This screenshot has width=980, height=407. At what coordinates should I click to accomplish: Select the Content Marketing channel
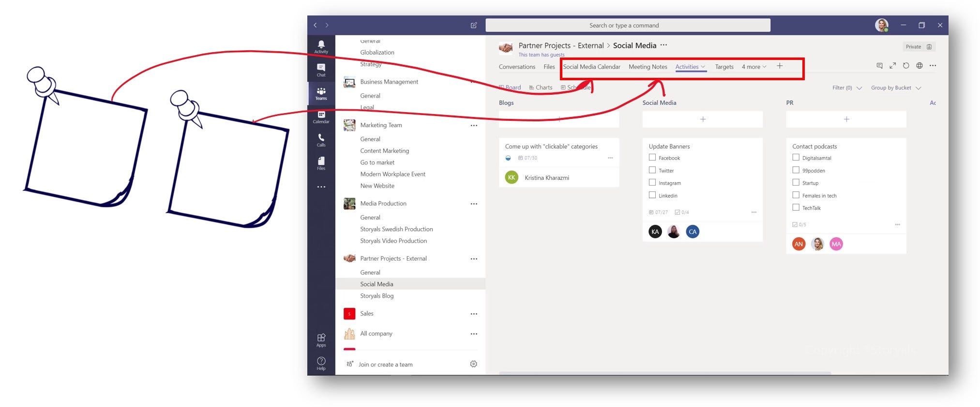pyautogui.click(x=384, y=151)
